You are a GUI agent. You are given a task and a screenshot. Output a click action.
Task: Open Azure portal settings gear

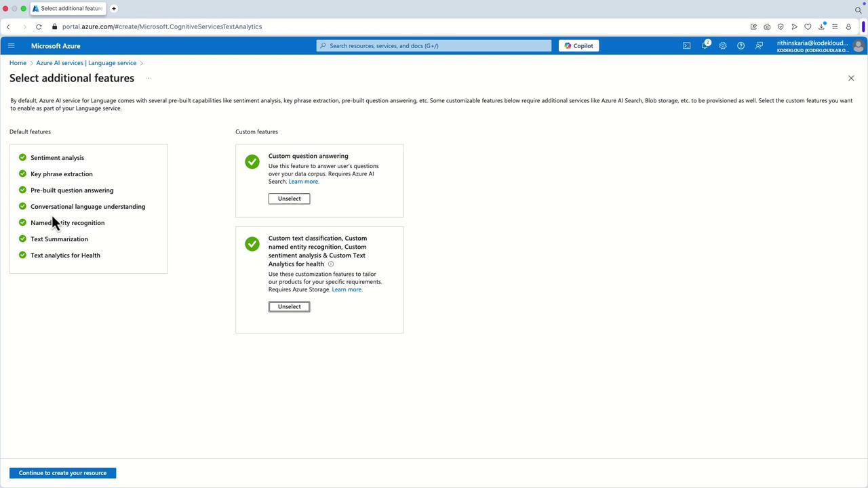723,45
